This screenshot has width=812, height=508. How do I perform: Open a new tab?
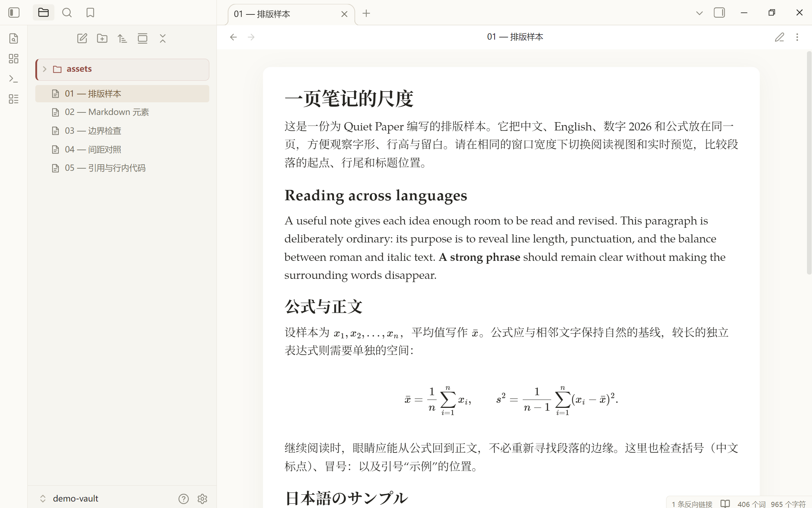(366, 13)
